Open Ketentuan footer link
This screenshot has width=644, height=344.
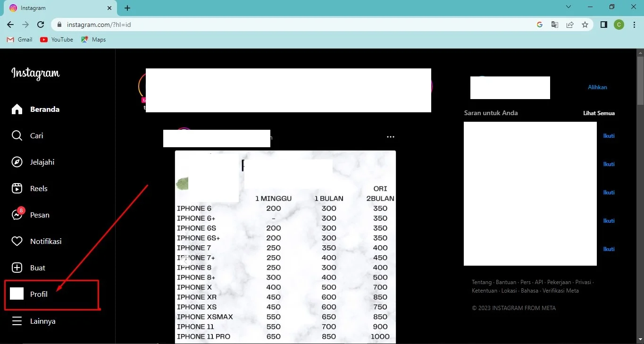tap(484, 291)
